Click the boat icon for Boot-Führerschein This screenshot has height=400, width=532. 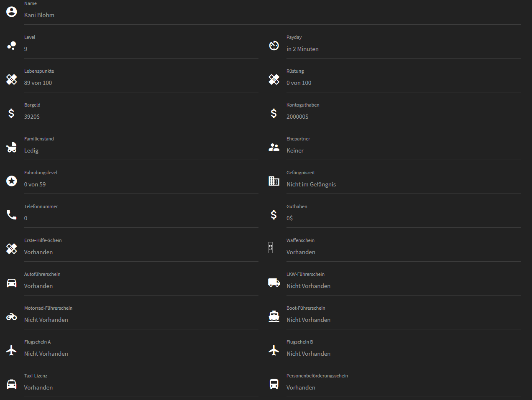(x=274, y=316)
